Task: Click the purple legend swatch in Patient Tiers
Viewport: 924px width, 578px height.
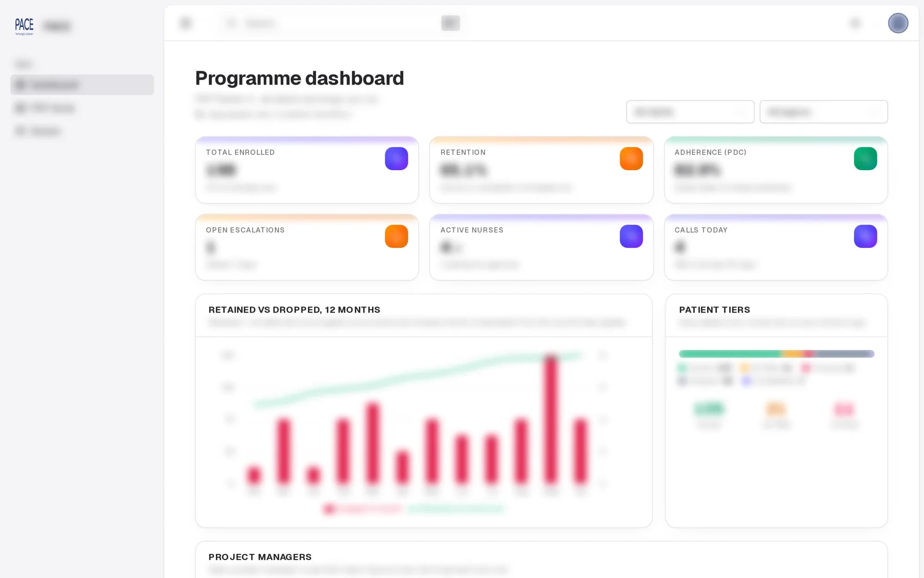Action: coord(746,381)
